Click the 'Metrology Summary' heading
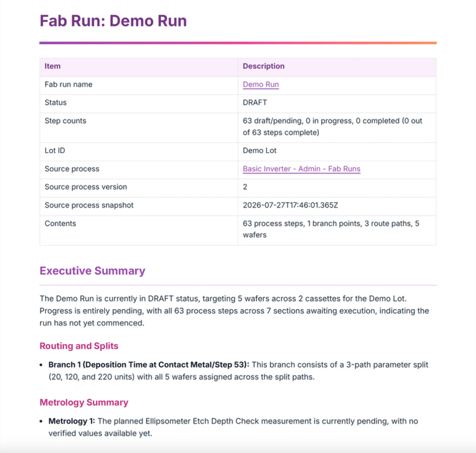 [84, 402]
